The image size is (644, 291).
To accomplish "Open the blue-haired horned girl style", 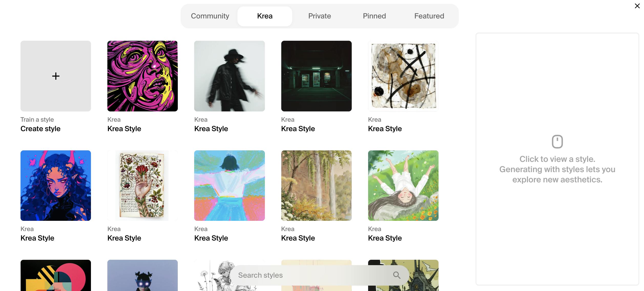I will 56,185.
